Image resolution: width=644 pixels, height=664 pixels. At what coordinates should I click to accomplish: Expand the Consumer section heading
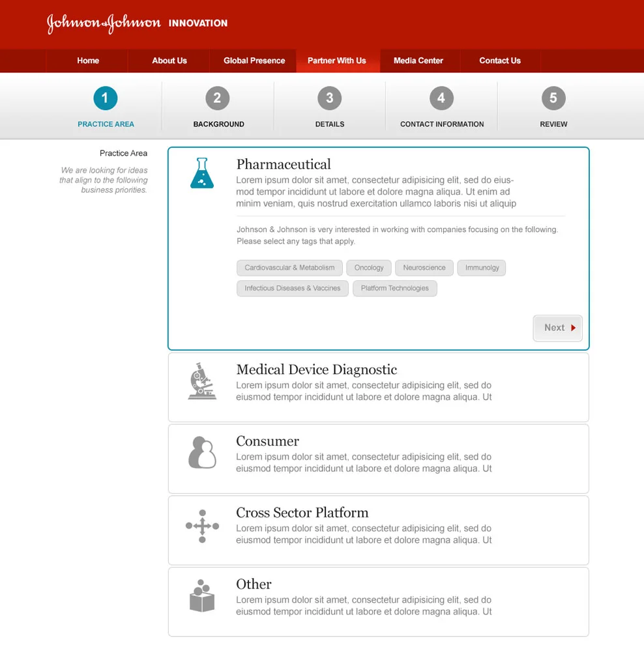coord(267,441)
